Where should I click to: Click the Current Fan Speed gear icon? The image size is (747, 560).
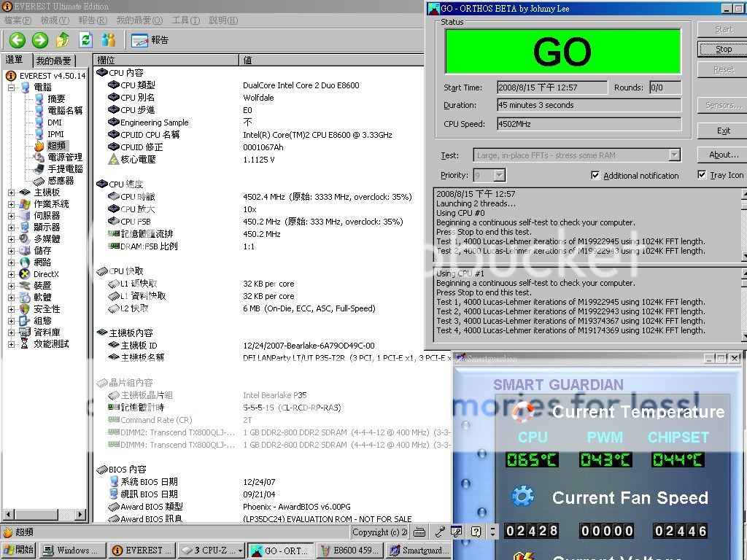pyautogui.click(x=522, y=497)
